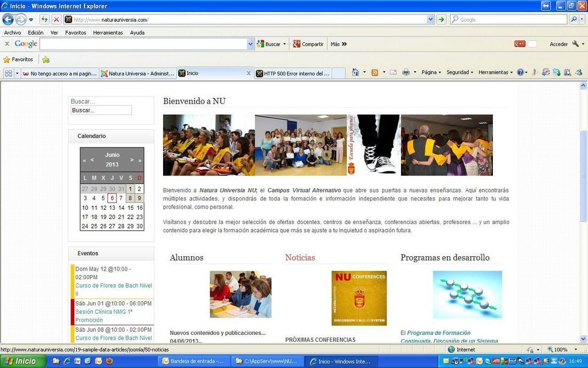Open the Alumnos classroom thumbnail
Image resolution: width=588 pixels, height=368 pixels.
coord(241,295)
